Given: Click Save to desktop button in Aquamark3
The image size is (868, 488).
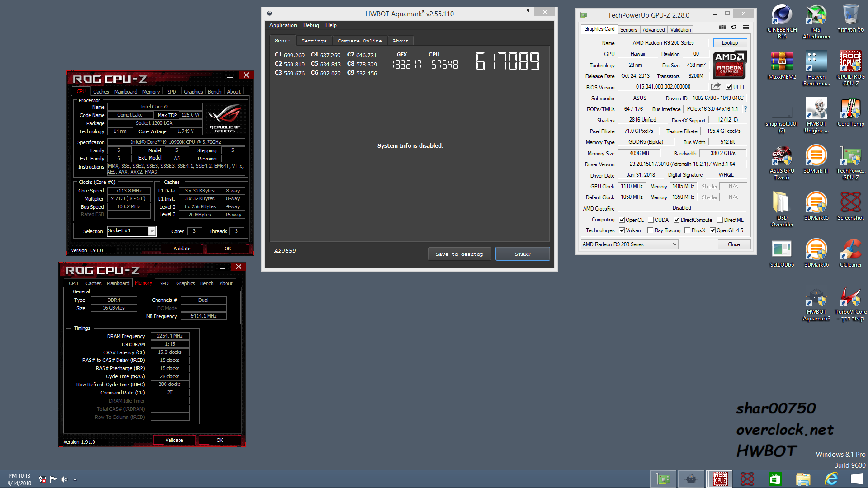Looking at the screenshot, I should (459, 254).
